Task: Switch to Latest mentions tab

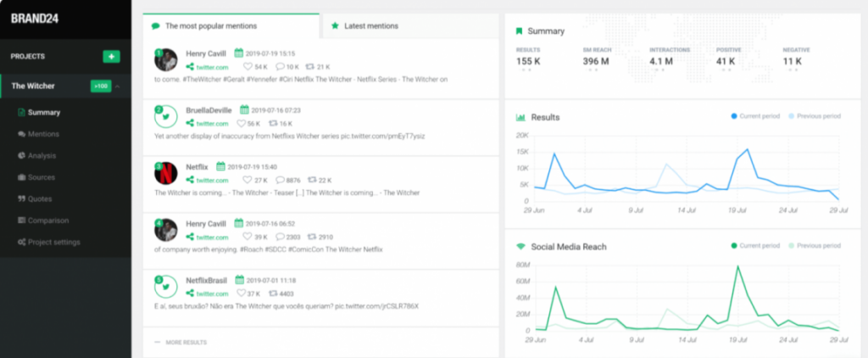Action: point(364,26)
